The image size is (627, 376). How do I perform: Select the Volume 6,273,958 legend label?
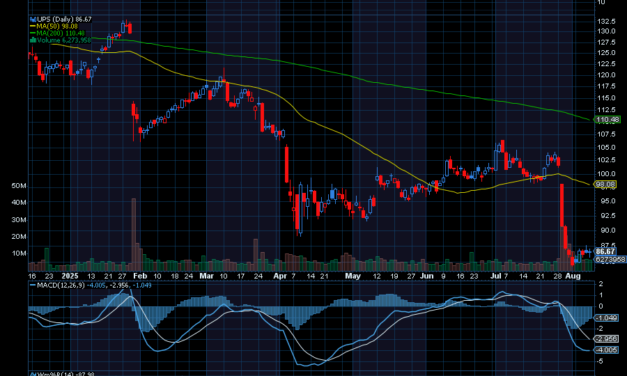click(64, 40)
